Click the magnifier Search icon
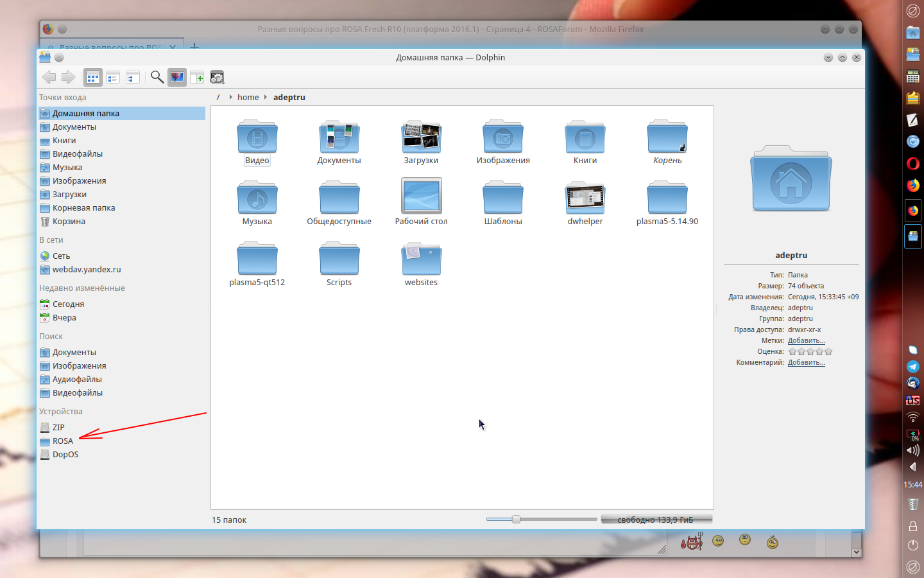 click(x=157, y=78)
